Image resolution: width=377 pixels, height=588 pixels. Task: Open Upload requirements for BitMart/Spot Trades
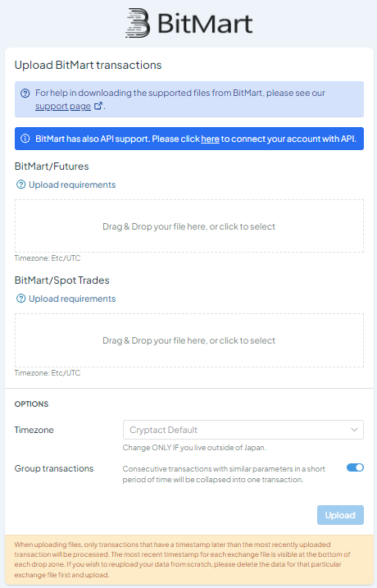tap(72, 299)
